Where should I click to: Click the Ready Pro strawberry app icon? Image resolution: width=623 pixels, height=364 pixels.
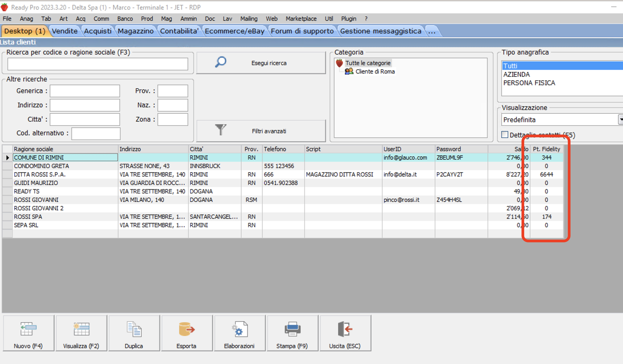4,7
